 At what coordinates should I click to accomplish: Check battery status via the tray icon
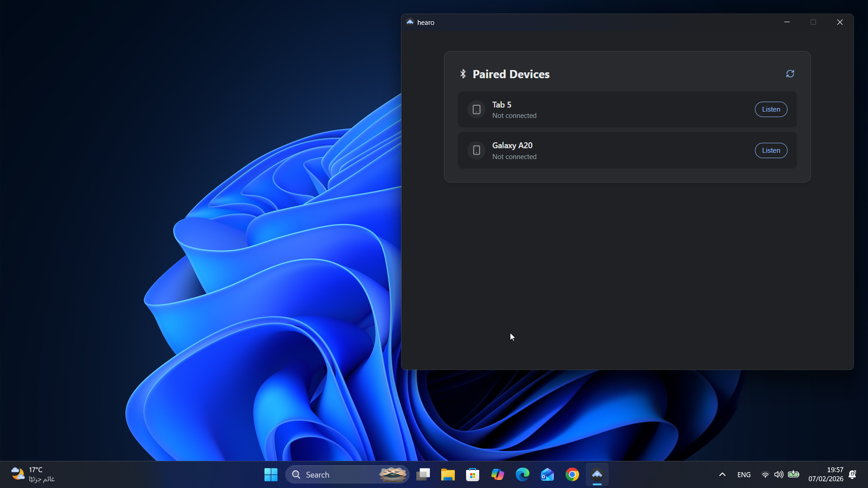(794, 474)
